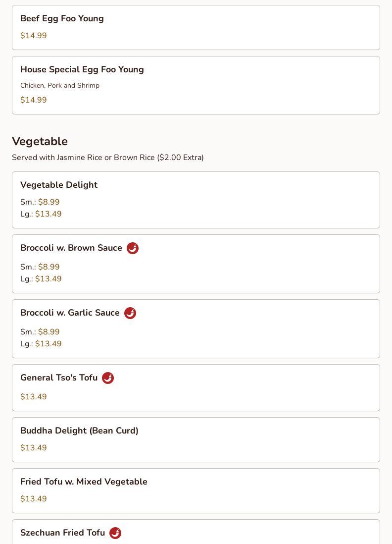Select the General Tso's Tofu item name
This screenshot has height=544, width=392.
click(59, 378)
